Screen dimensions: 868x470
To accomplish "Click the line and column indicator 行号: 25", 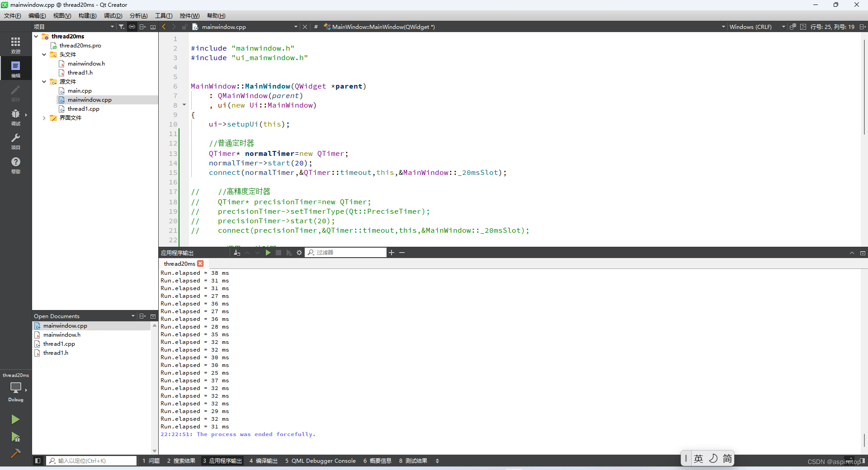I will 832,27.
